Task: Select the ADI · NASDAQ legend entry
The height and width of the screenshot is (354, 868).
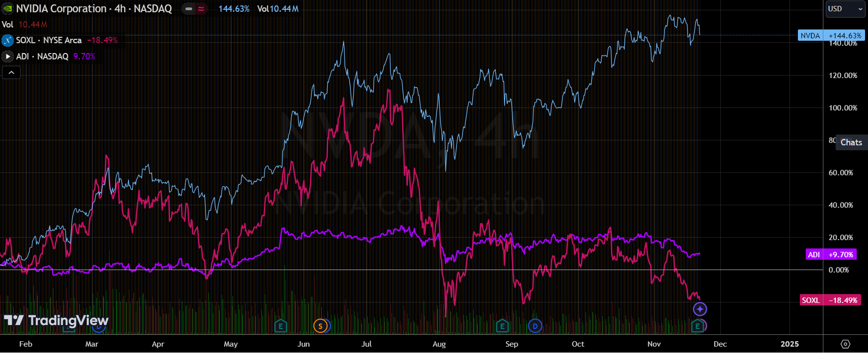Action: 42,56
